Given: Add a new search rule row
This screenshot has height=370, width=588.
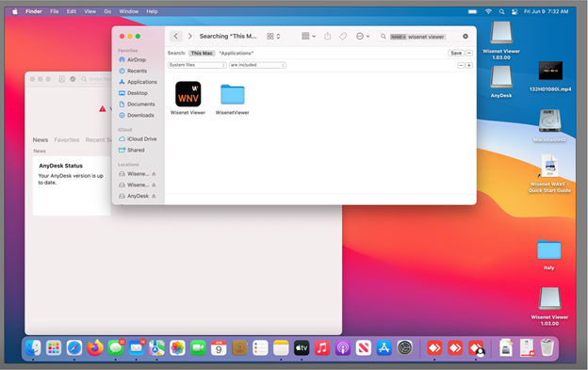Looking at the screenshot, I should click(x=469, y=66).
